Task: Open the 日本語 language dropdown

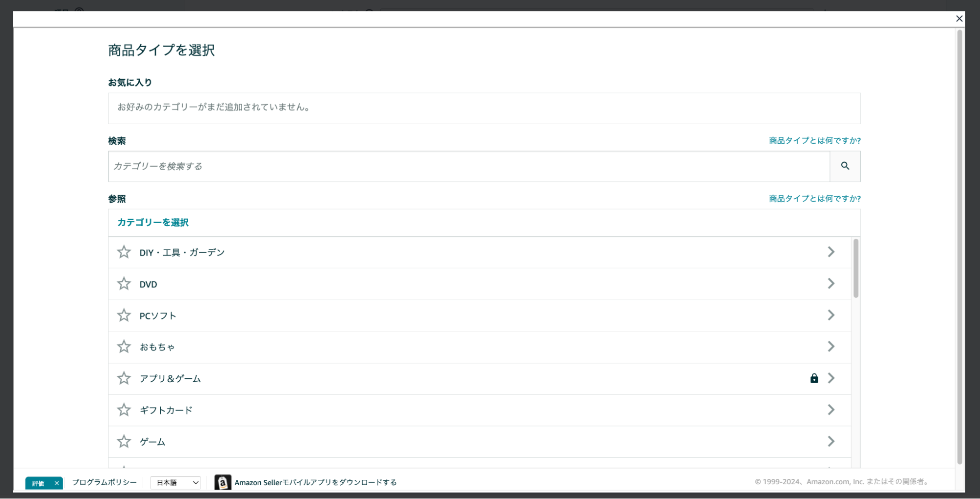Action: point(176,483)
